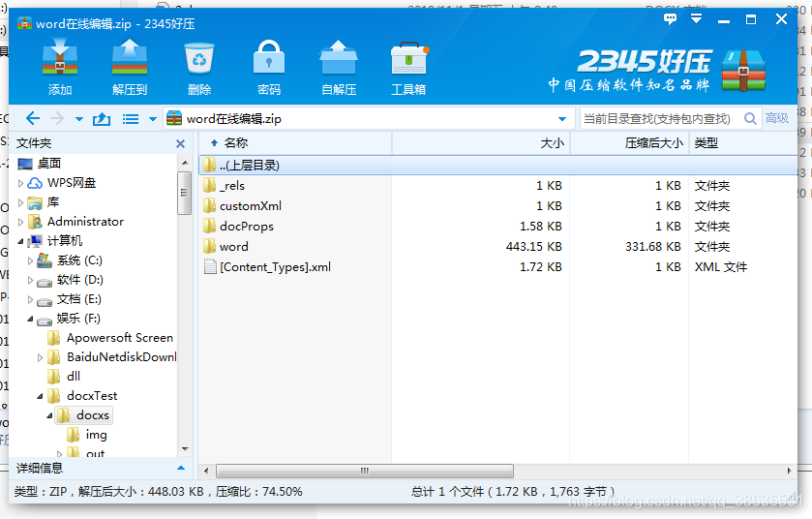Select WPS网盘 cloud icon item
The height and width of the screenshot is (519, 812).
pos(35,183)
